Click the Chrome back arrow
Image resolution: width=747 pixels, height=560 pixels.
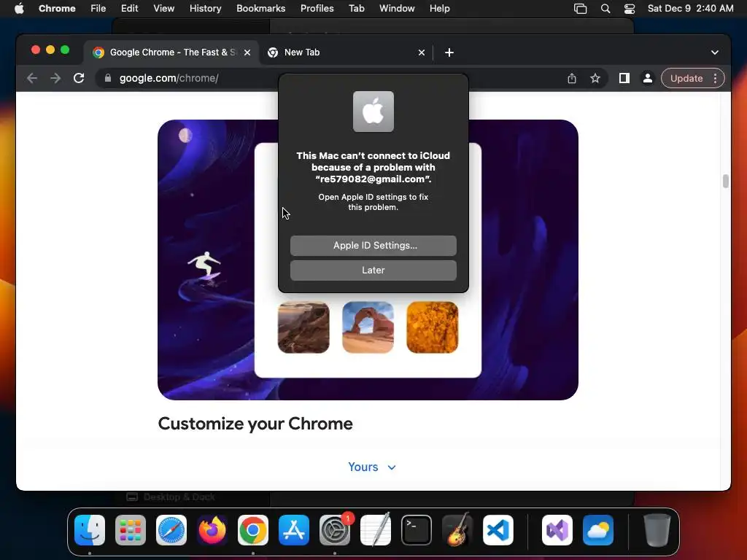(32, 78)
